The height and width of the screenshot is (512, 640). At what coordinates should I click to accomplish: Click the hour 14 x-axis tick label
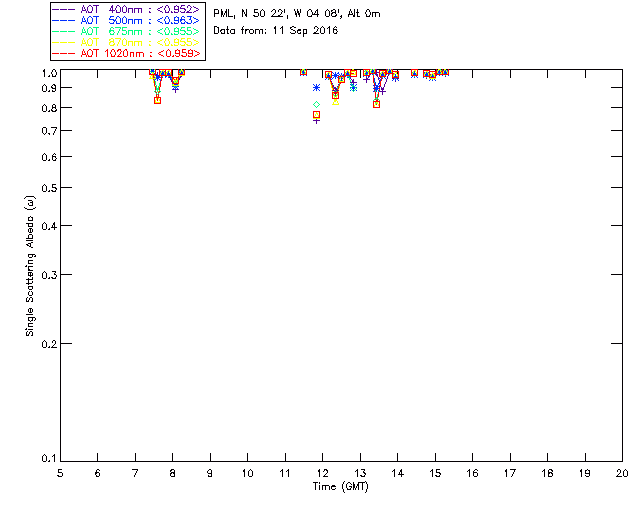[398, 473]
